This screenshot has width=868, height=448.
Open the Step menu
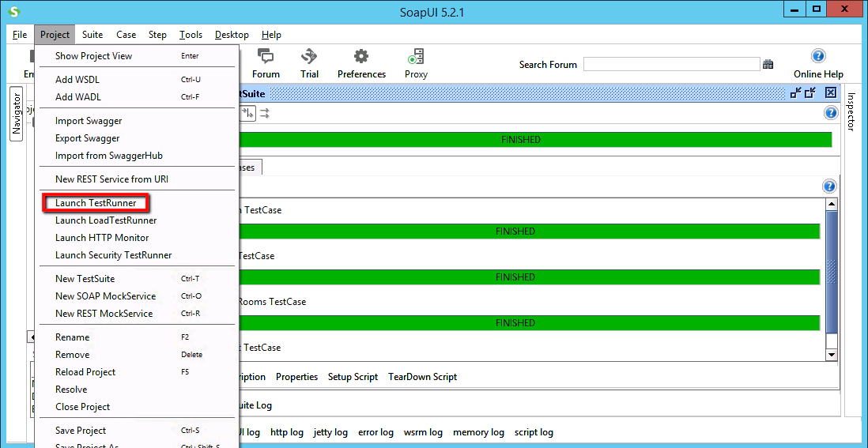click(157, 35)
